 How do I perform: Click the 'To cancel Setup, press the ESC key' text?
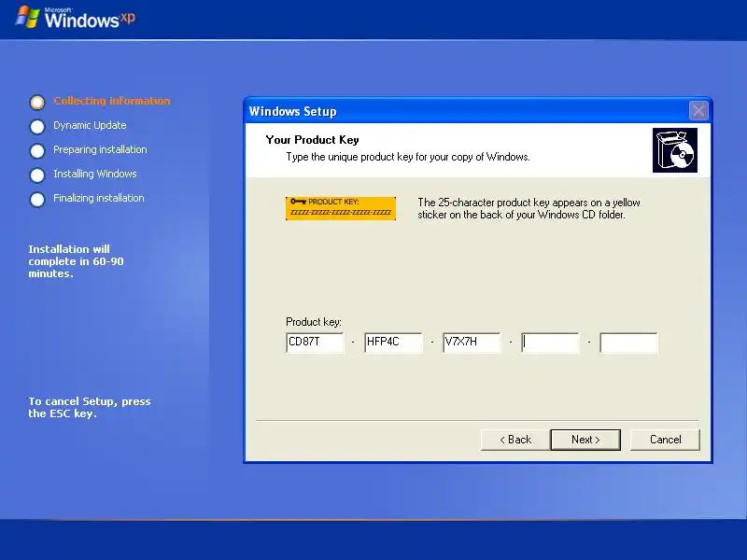90,407
